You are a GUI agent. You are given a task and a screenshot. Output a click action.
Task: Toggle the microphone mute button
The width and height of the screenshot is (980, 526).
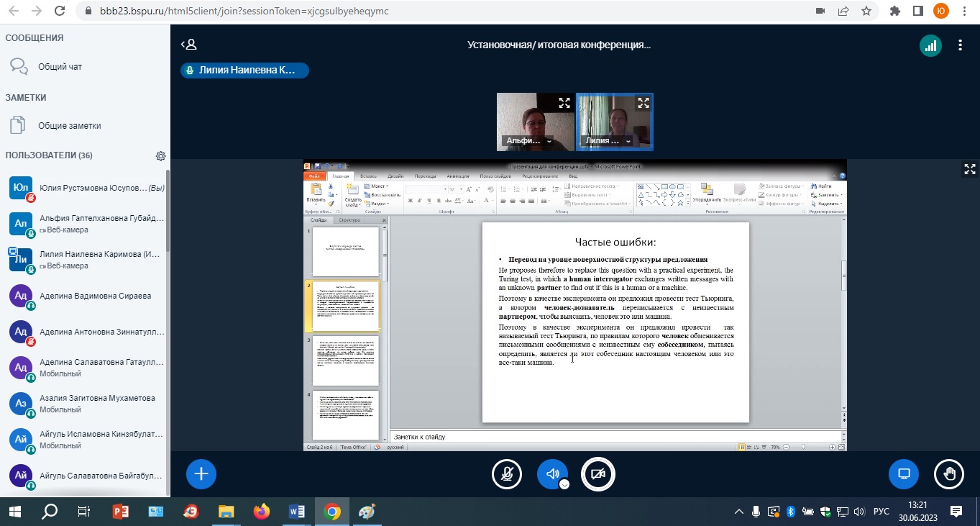[507, 473]
